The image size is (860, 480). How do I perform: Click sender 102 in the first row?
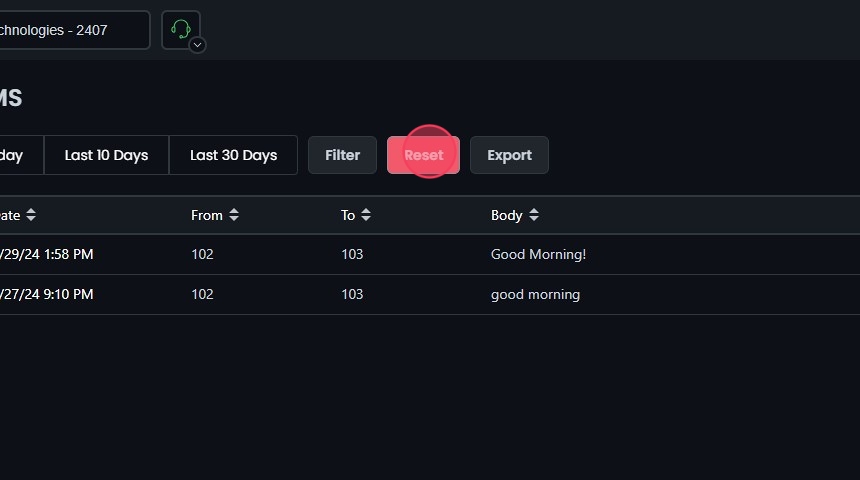point(202,254)
